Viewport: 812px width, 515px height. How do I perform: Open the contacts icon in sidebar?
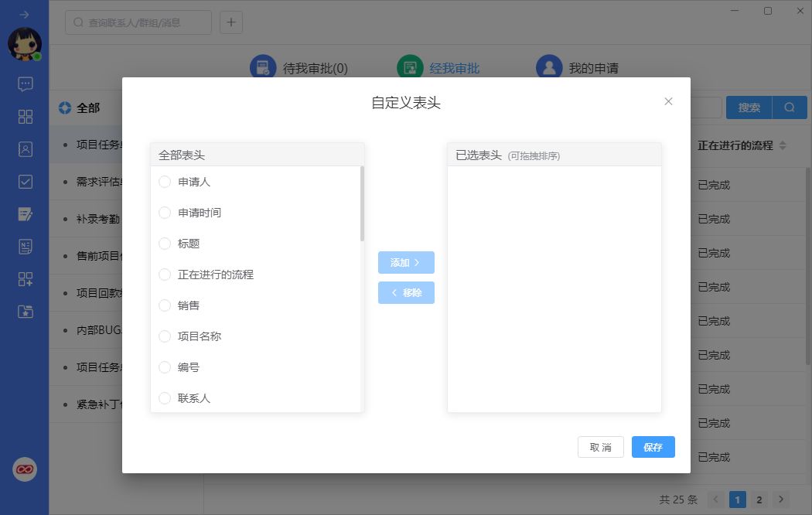(x=26, y=149)
